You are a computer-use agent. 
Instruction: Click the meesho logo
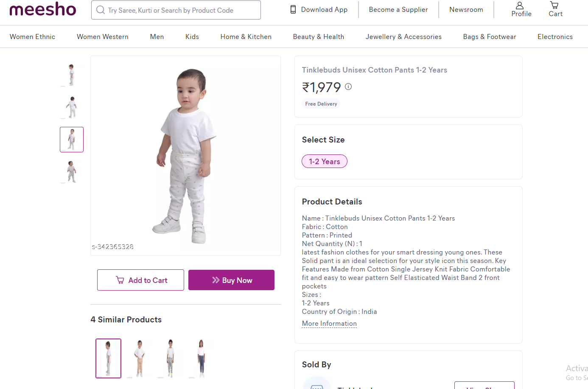pos(42,9)
